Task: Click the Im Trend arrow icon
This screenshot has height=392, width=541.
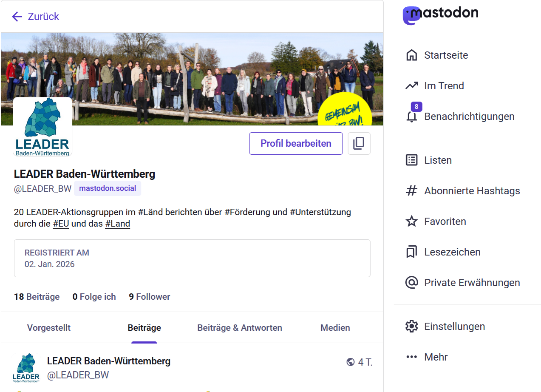Action: coord(411,86)
